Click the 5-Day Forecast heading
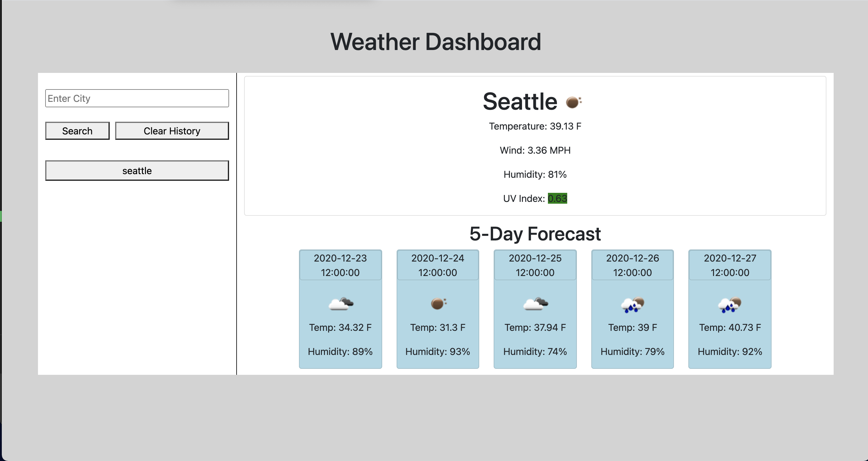Viewport: 868px width, 461px height. click(535, 234)
